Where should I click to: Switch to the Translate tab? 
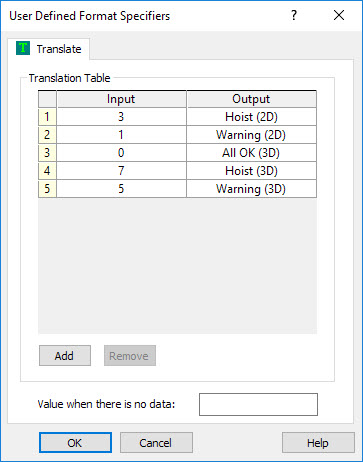point(49,49)
